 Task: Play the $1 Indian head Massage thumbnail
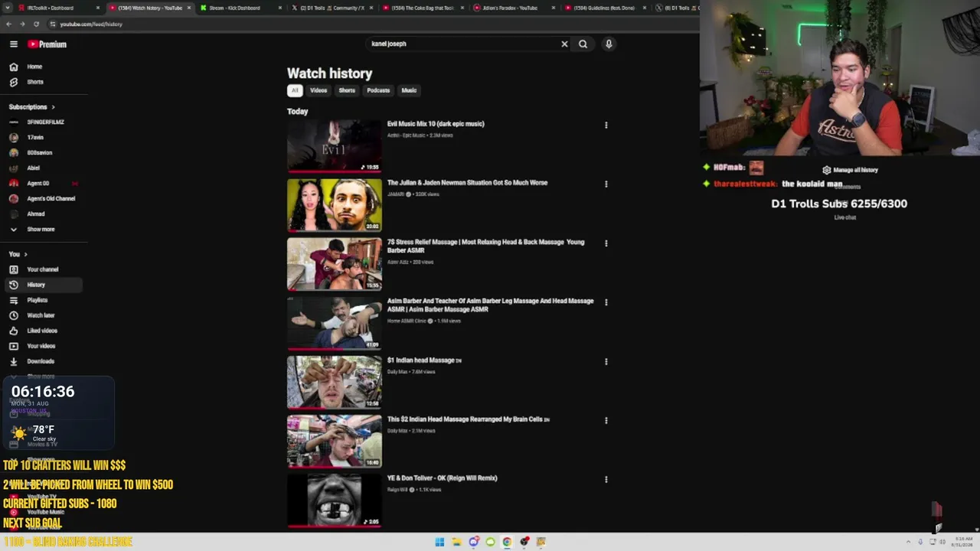334,382
